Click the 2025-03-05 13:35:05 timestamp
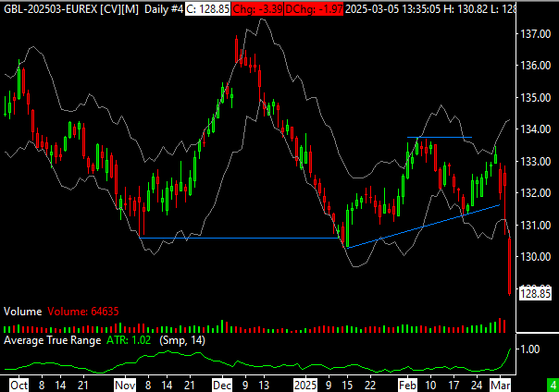Viewport: 559px width, 392px height. pos(392,9)
